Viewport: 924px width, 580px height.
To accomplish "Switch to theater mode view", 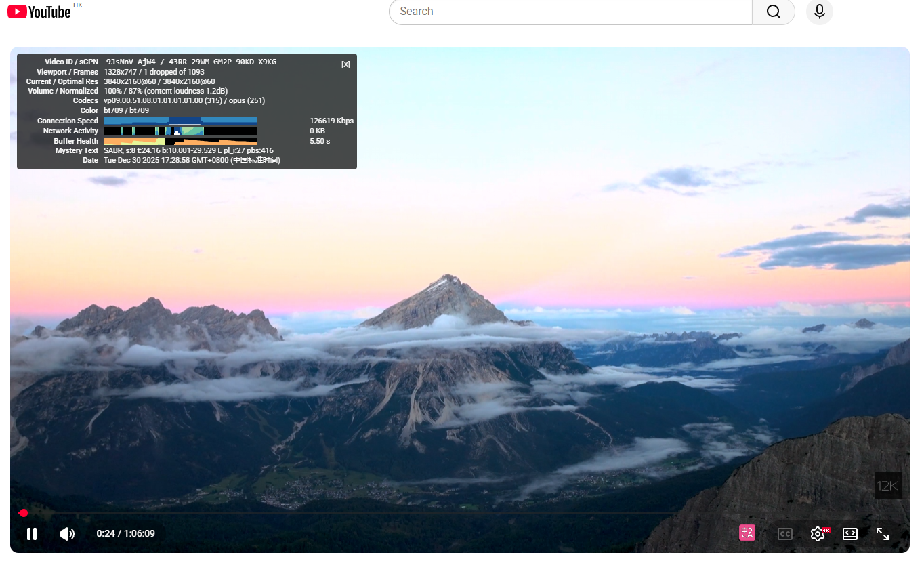I will point(850,534).
